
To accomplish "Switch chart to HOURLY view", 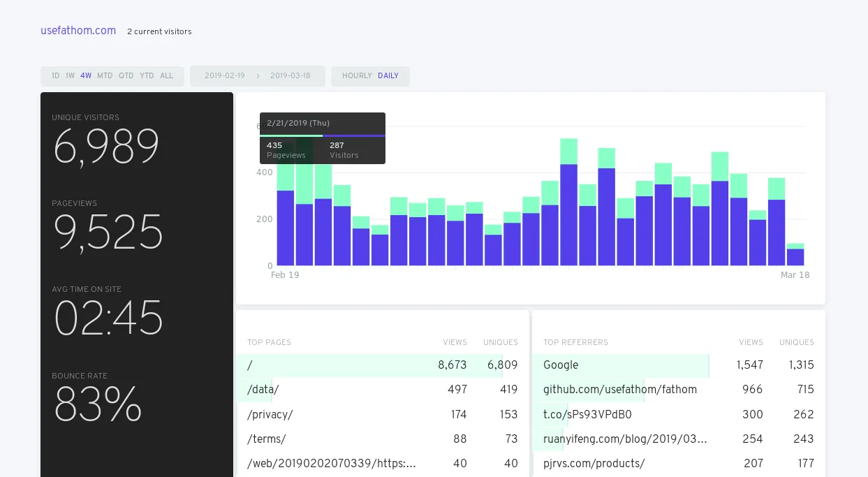I will [357, 76].
